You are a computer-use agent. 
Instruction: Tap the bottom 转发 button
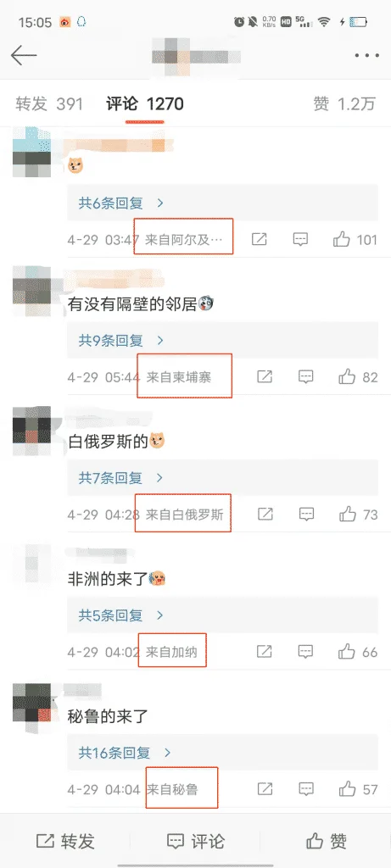pyautogui.click(x=65, y=842)
